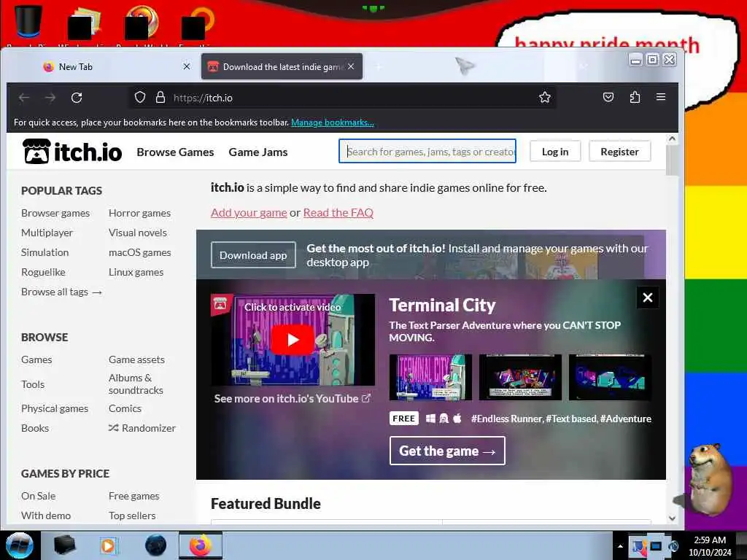
Task: Click the Apple macOS platform icon
Action: (457, 419)
